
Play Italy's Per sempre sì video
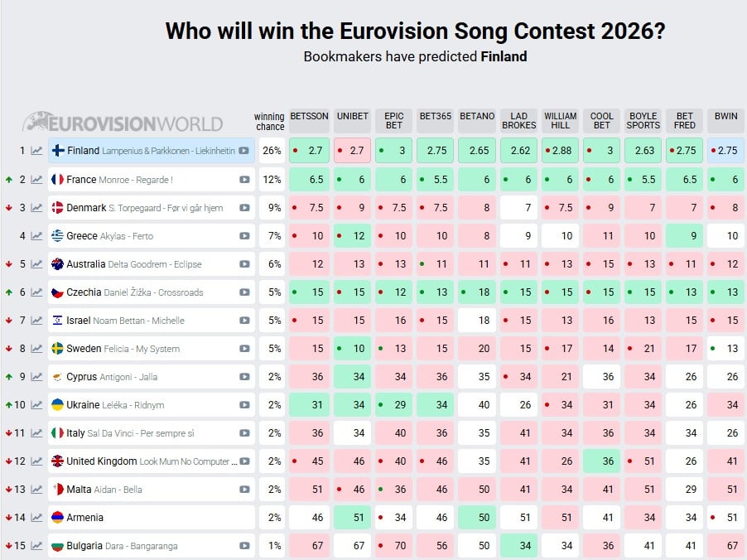tap(244, 433)
